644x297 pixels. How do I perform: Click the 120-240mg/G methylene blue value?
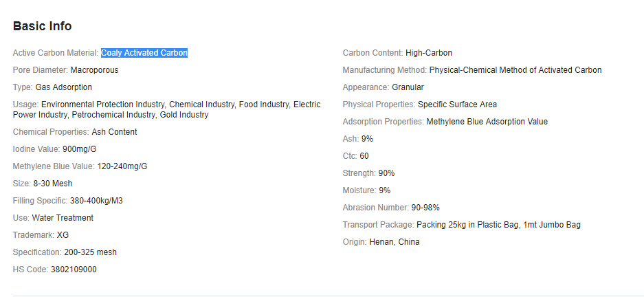[x=113, y=166]
